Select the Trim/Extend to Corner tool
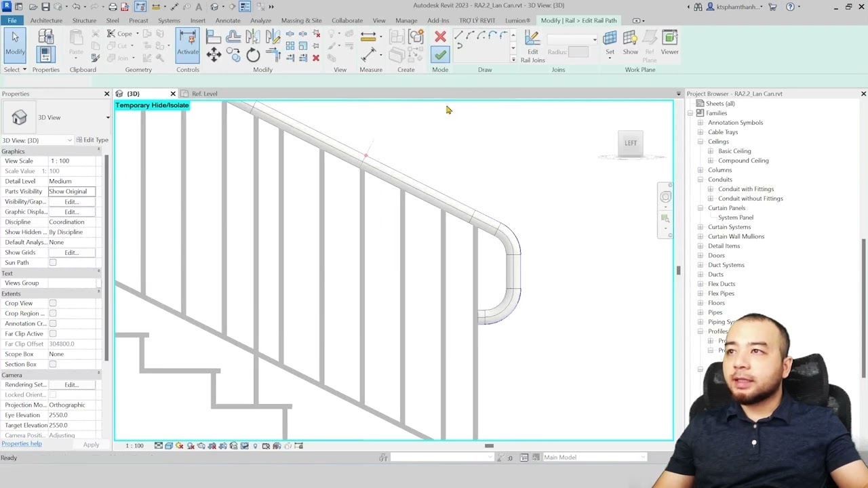 point(273,56)
